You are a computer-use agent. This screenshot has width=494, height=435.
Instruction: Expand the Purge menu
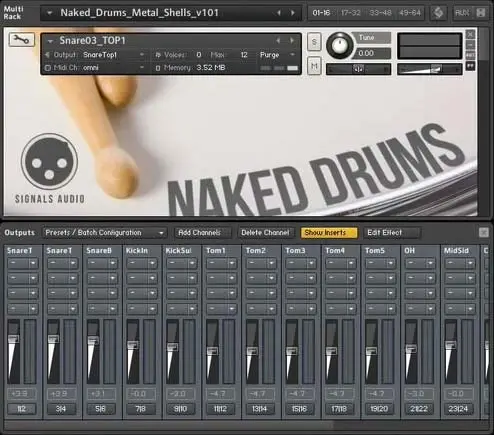pyautogui.click(x=277, y=55)
